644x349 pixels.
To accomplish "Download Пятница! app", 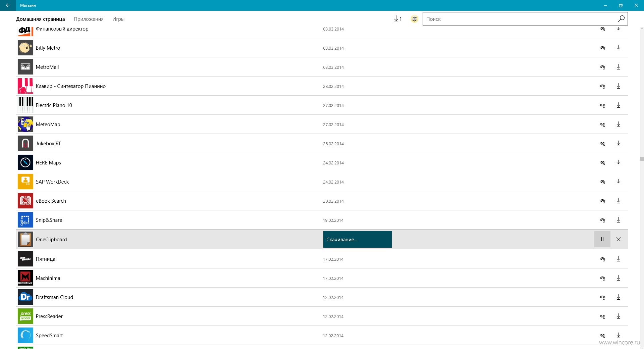I will 618,259.
